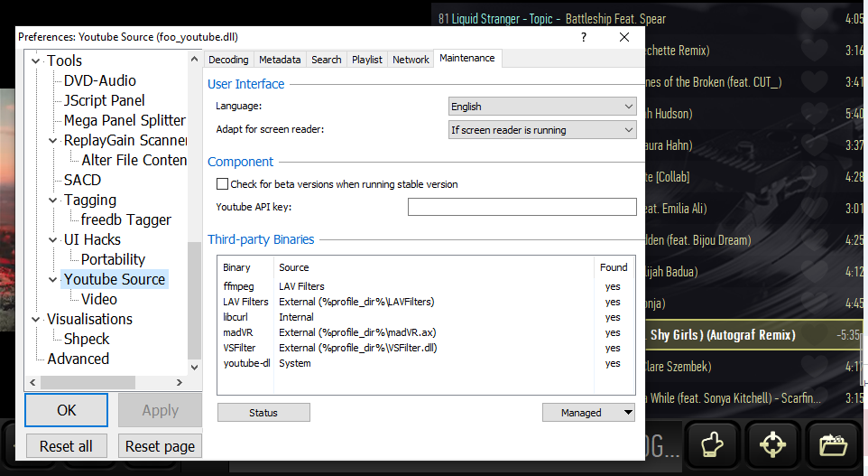Click the heart beside the CUT_ track
Image resolution: width=868 pixels, height=476 pixels.
point(814,82)
